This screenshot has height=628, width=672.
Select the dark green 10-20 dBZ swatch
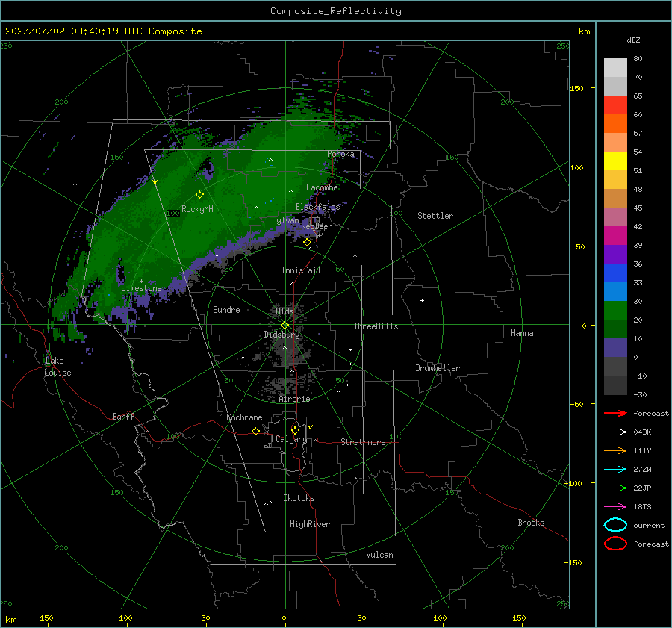click(x=615, y=329)
